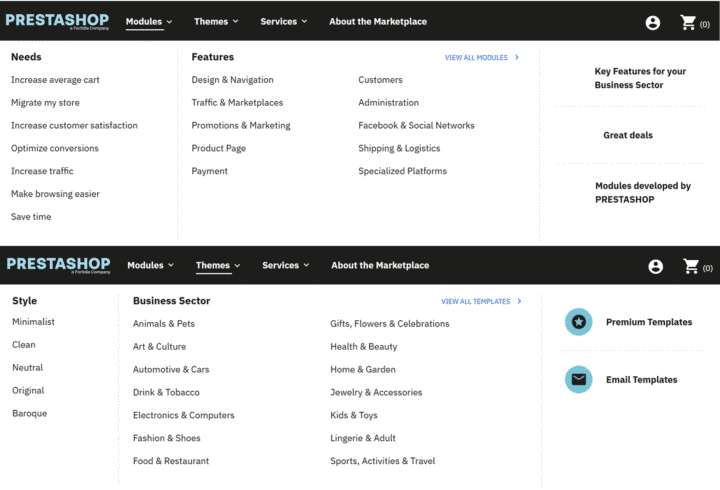This screenshot has width=720, height=490.
Task: Open Customers features
Action: pos(380,80)
